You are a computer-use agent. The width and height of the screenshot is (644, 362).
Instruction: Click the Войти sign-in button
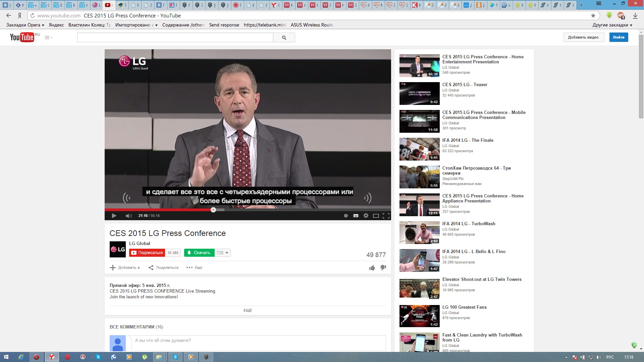point(619,37)
